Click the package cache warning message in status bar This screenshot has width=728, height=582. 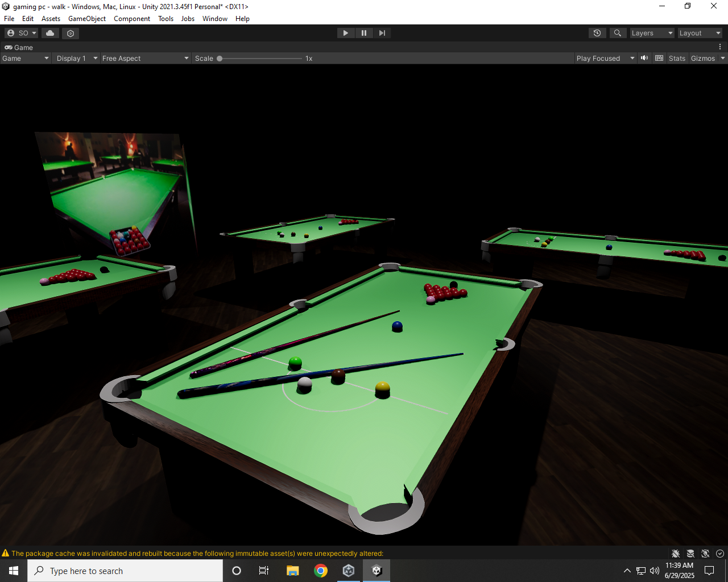tap(197, 554)
